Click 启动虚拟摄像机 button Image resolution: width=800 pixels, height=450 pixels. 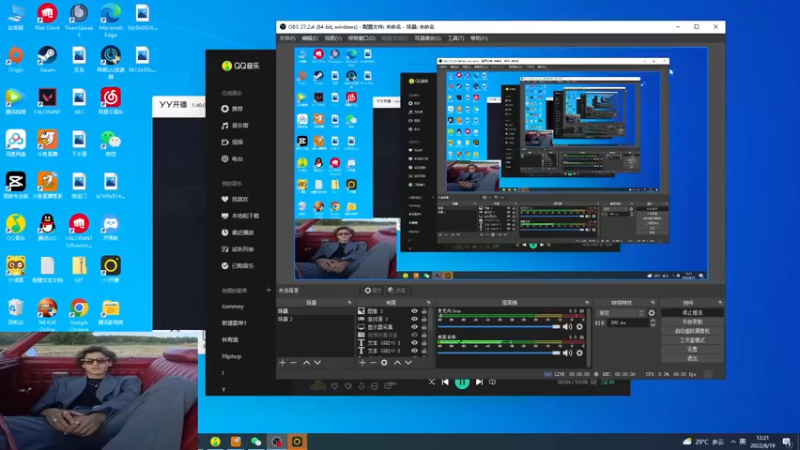click(692, 331)
